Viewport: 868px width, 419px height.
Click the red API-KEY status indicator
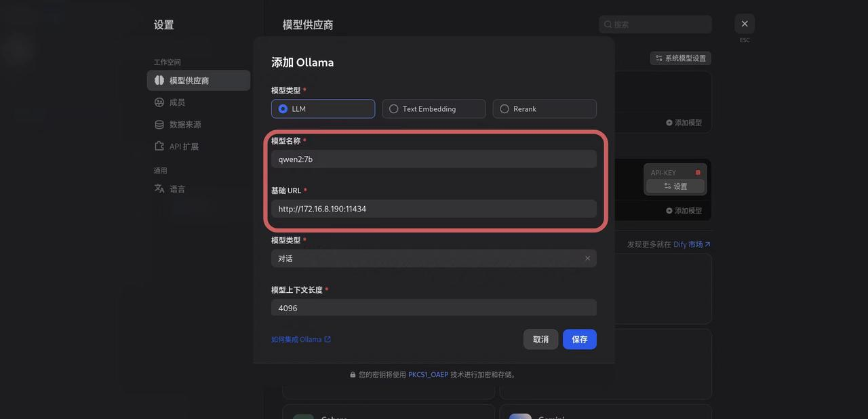click(x=698, y=172)
